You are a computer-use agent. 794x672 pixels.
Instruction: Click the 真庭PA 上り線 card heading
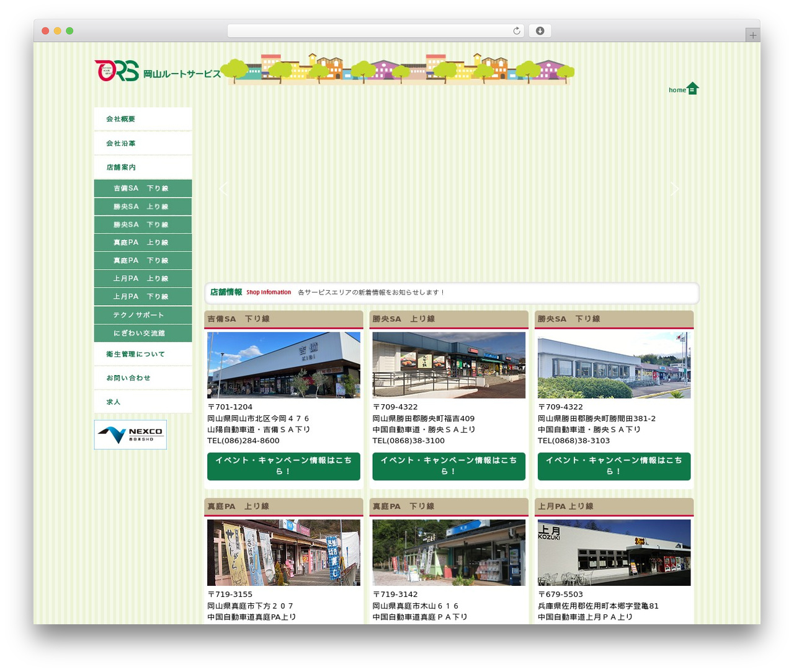click(x=283, y=506)
